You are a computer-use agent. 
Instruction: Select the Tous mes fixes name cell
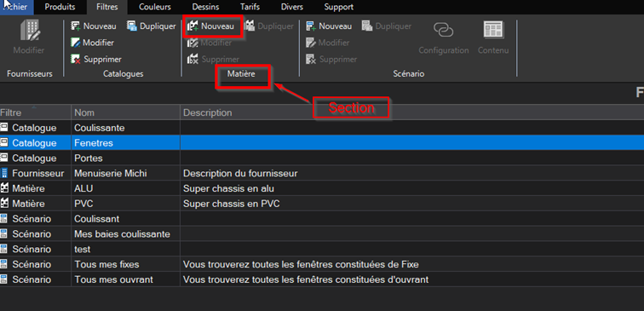(x=126, y=265)
